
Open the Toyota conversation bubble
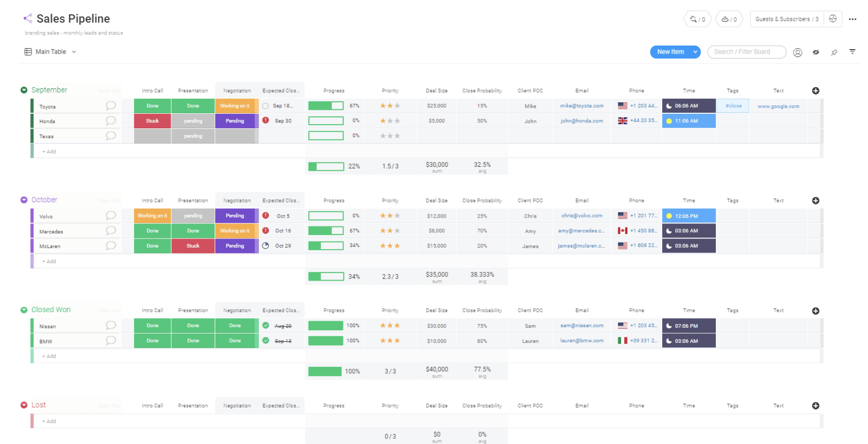[x=111, y=106]
